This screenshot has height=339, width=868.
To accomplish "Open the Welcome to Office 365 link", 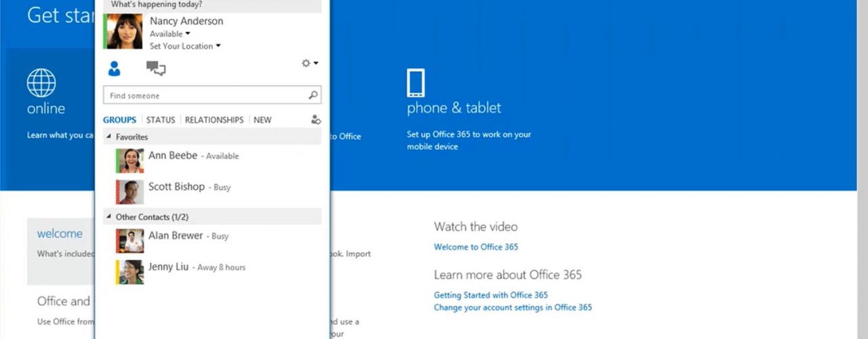I will (x=476, y=247).
